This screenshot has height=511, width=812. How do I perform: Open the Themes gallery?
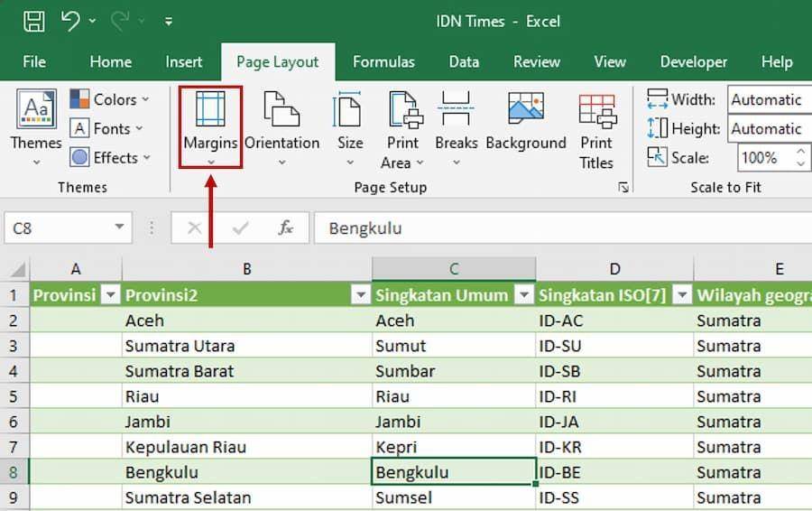click(x=36, y=127)
